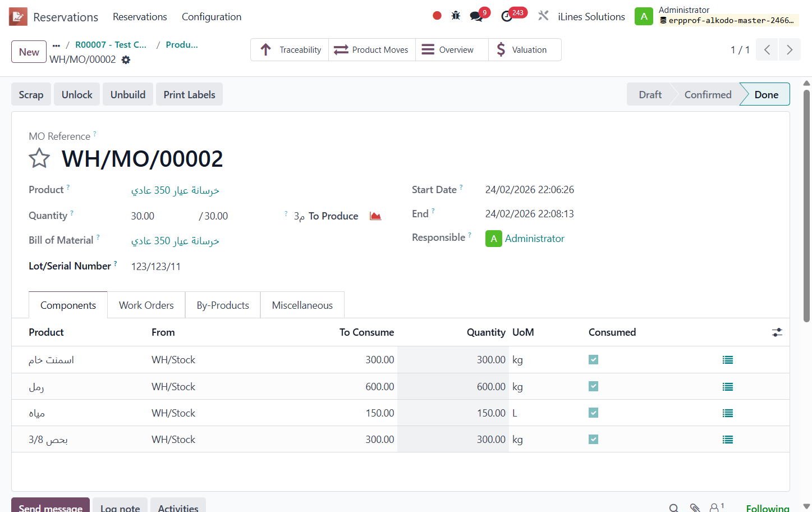The width and height of the screenshot is (812, 512).
Task: Mark WH/MO/00002 as favorite with the star
Action: coord(39,158)
